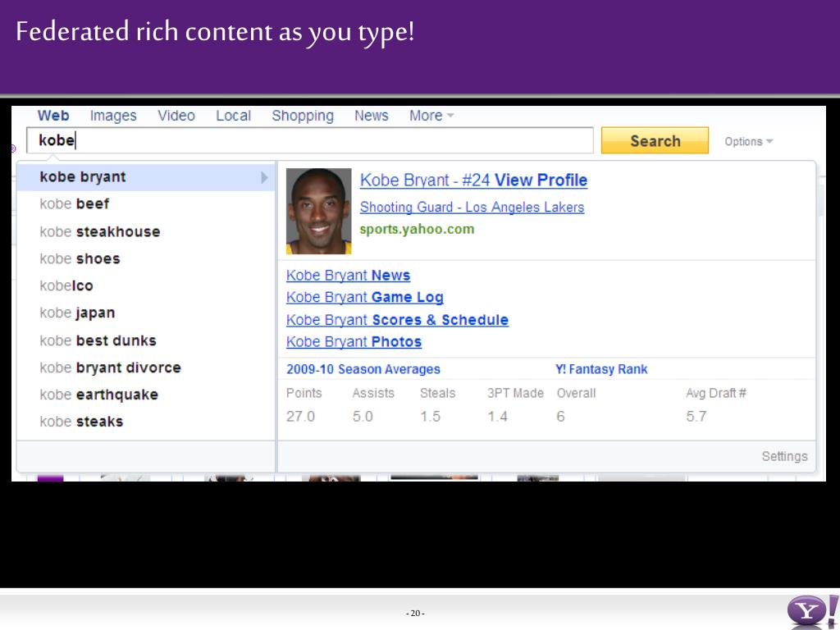Open Kobe Bryant Scores & Schedule link
This screenshot has width=840, height=630.
click(398, 320)
